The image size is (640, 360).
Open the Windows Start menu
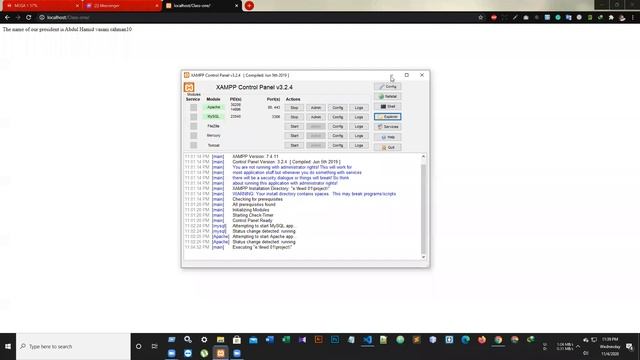pos(8,347)
